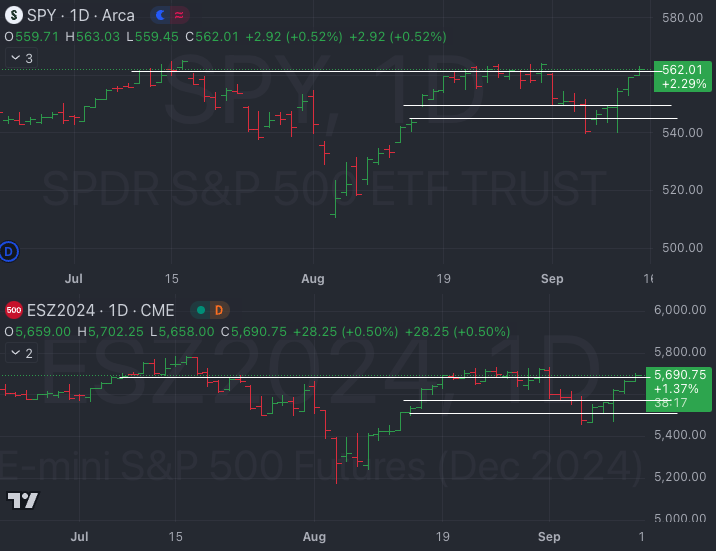This screenshot has height=551, width=716.
Task: Click the ESZ2024 red 500 logo icon
Action: pyautogui.click(x=13, y=310)
